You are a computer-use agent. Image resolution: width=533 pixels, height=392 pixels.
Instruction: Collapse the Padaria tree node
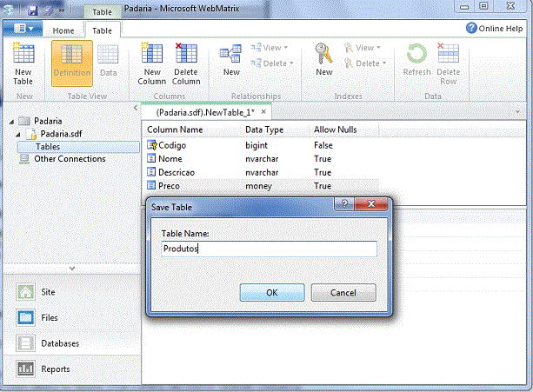12,122
